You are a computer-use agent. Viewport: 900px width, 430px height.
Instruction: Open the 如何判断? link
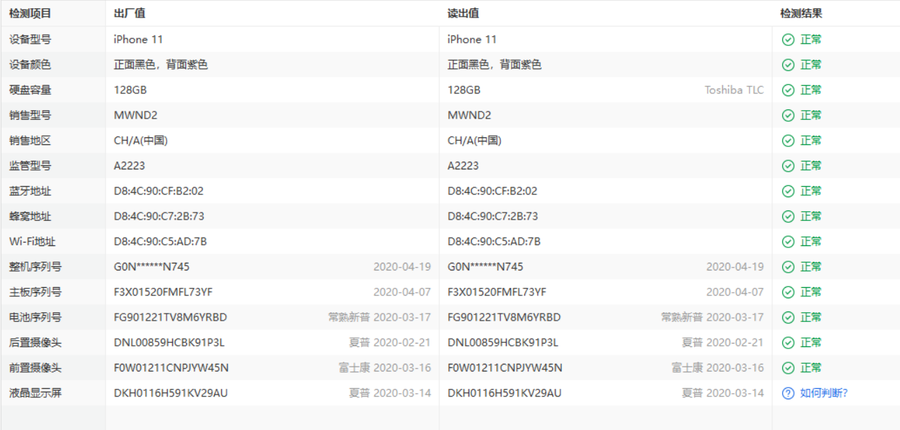pos(824,393)
